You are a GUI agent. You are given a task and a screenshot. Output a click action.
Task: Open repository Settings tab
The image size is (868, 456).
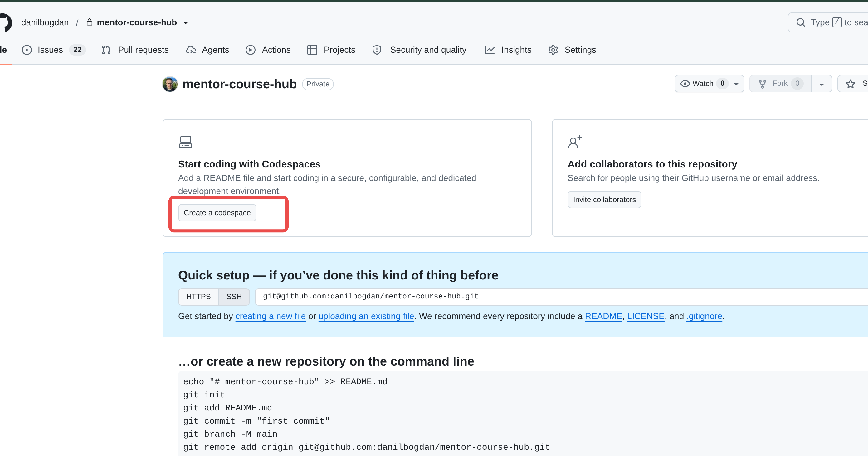pyautogui.click(x=572, y=50)
